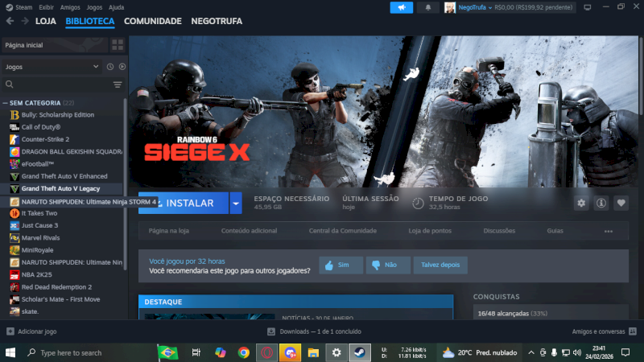644x362 pixels.
Task: Click the library search magnifier icon
Action: click(x=10, y=84)
